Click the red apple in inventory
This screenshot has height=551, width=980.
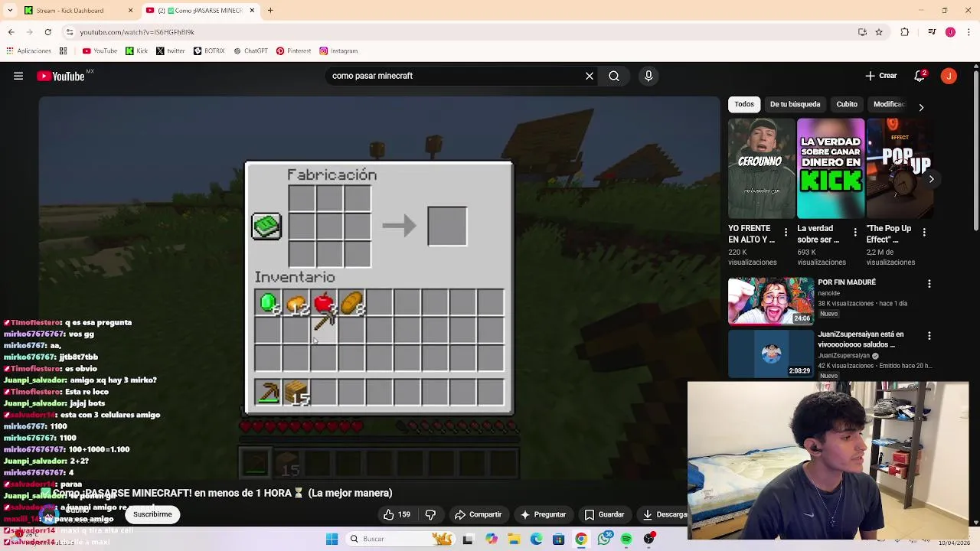click(x=323, y=303)
